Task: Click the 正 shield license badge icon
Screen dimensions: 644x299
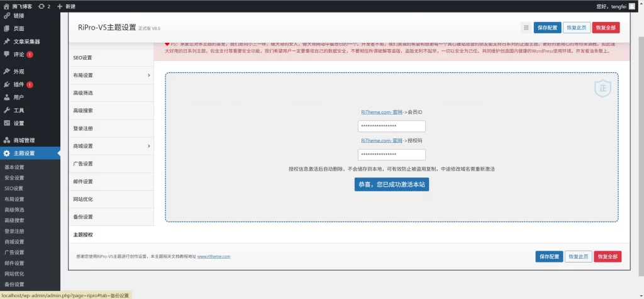Action: tap(602, 88)
